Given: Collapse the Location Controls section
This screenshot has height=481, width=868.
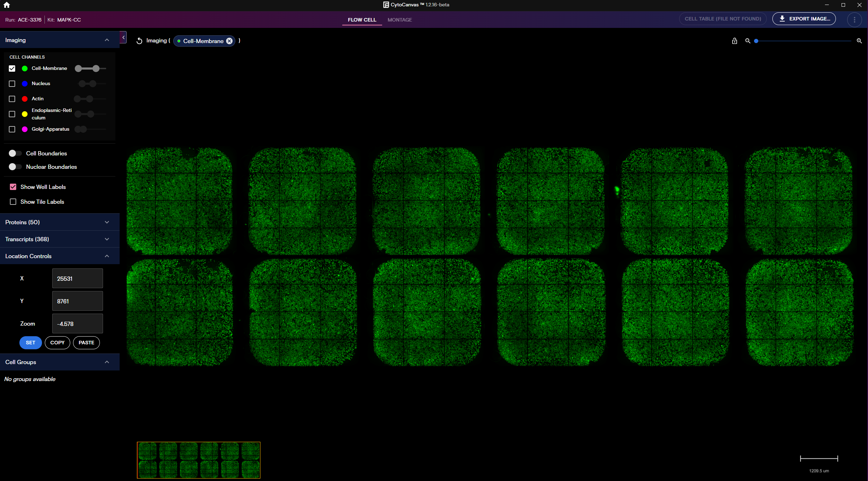Looking at the screenshot, I should tap(107, 256).
